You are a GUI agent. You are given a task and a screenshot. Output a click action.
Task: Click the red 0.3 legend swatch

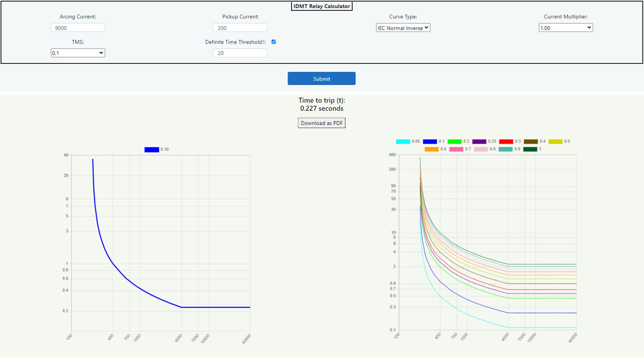[506, 141]
